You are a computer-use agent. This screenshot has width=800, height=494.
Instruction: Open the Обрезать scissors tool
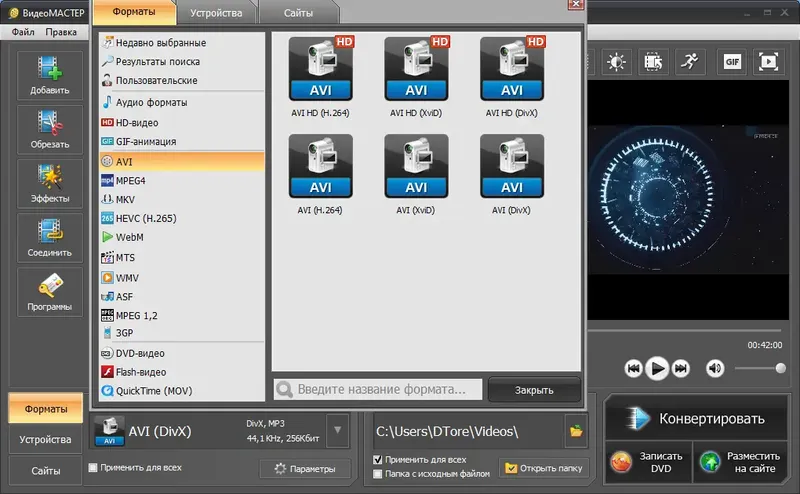point(49,129)
